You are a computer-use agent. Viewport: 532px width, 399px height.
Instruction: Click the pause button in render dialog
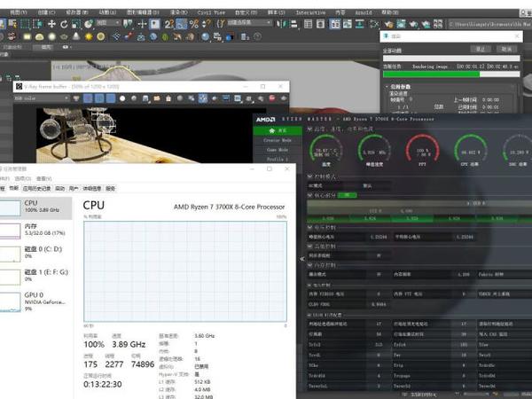point(480,49)
